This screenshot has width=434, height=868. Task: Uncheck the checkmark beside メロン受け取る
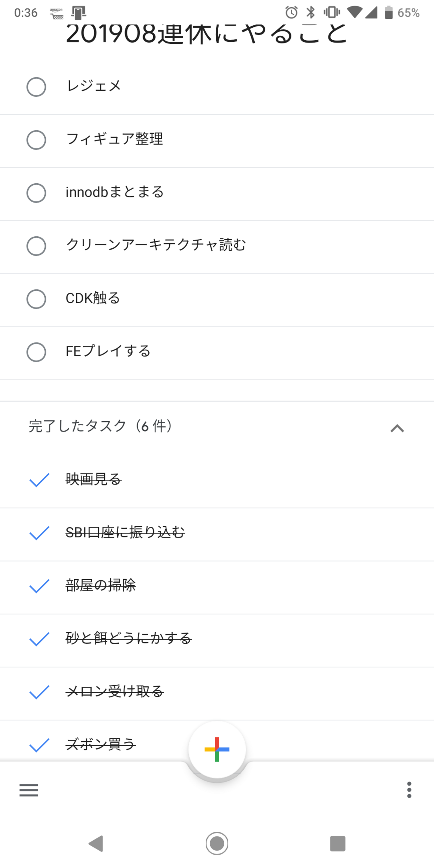click(39, 692)
